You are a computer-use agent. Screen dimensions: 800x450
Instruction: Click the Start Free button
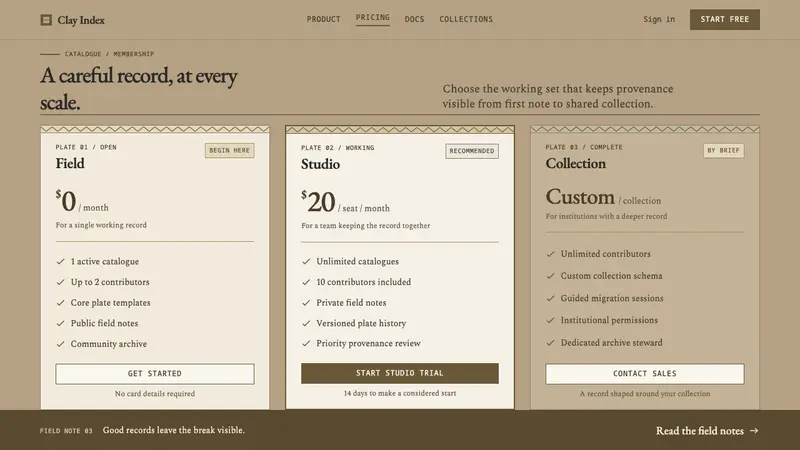pyautogui.click(x=724, y=19)
